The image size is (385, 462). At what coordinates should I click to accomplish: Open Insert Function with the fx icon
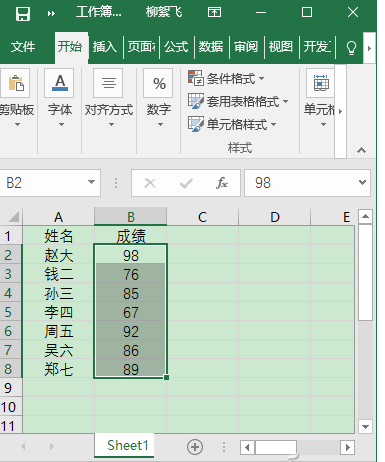(x=222, y=183)
